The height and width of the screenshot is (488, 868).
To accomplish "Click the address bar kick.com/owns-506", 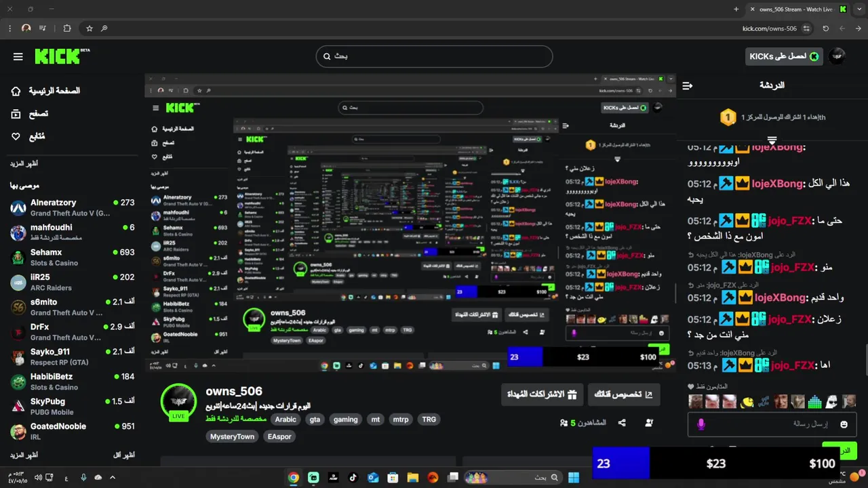I will pyautogui.click(x=769, y=28).
